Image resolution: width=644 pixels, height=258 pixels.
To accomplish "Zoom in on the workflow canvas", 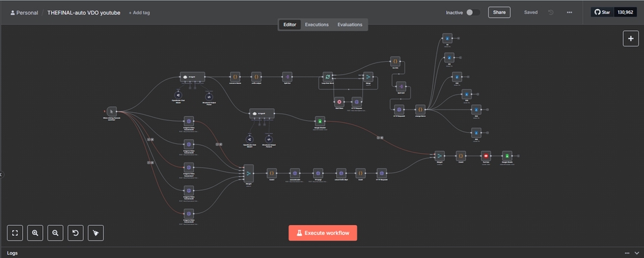I will pyautogui.click(x=35, y=233).
